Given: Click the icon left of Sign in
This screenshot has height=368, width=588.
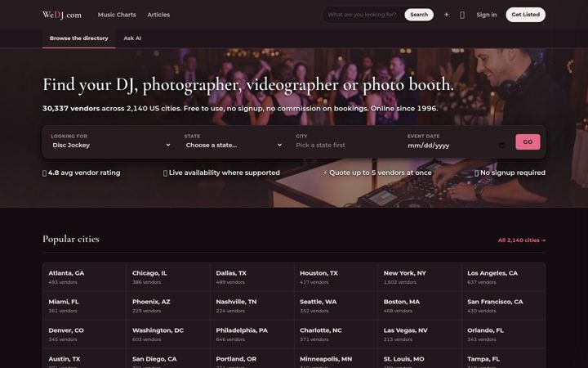Looking at the screenshot, I should point(462,15).
